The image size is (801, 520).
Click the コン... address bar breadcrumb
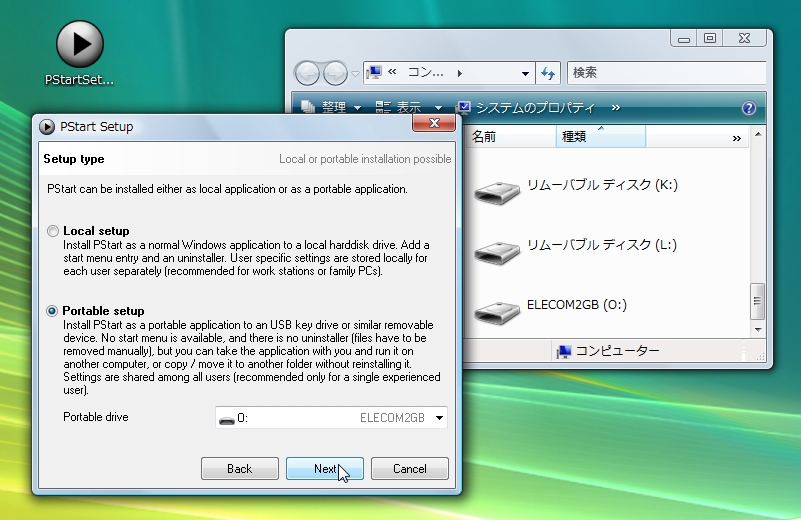(x=425, y=73)
